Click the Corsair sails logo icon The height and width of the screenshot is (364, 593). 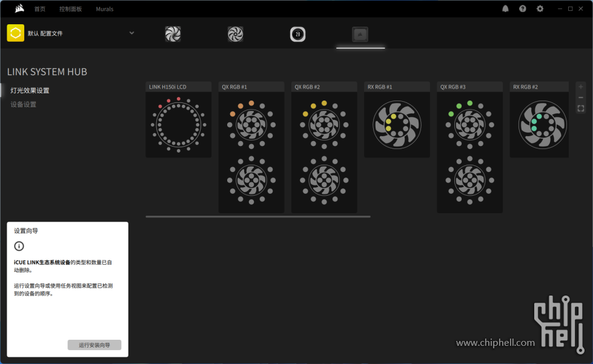pos(19,8)
